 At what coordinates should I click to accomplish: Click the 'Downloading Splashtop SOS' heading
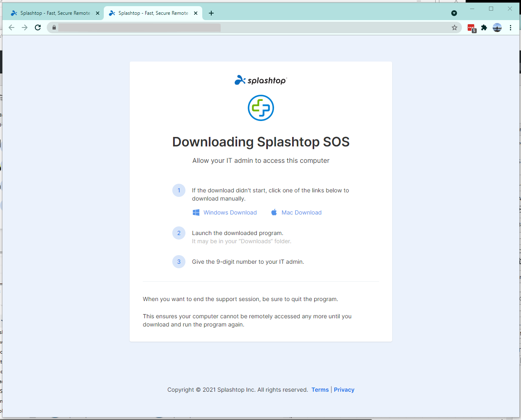[x=261, y=142]
